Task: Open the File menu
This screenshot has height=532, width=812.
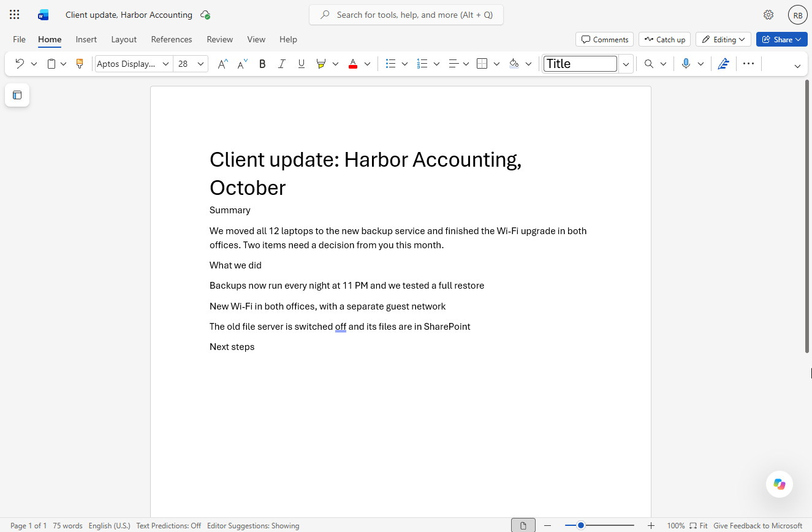Action: click(x=20, y=39)
